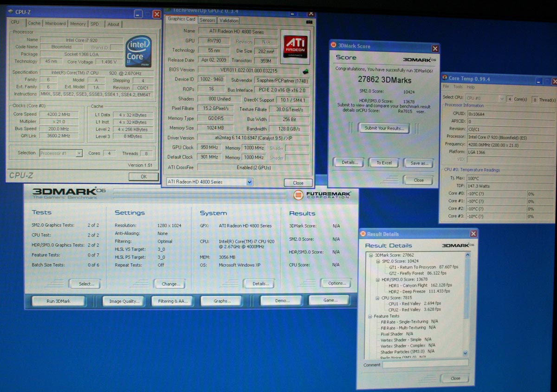Open the About tab in CPU-Z
Image resolution: width=557 pixels, height=392 pixels.
(x=113, y=24)
